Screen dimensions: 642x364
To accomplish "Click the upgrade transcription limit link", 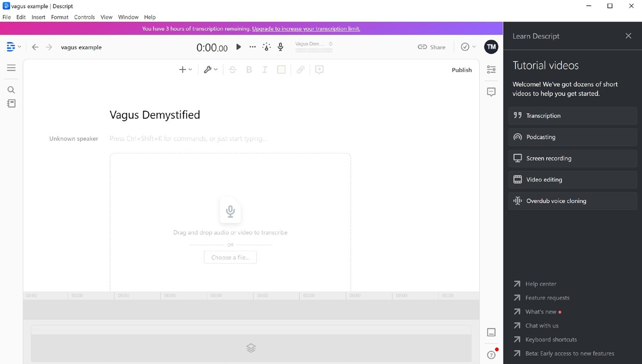I will [306, 29].
